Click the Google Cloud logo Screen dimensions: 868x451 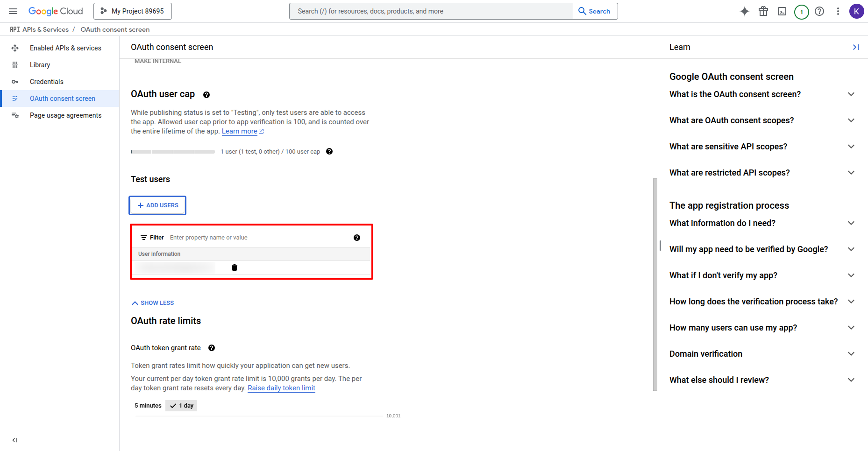56,11
